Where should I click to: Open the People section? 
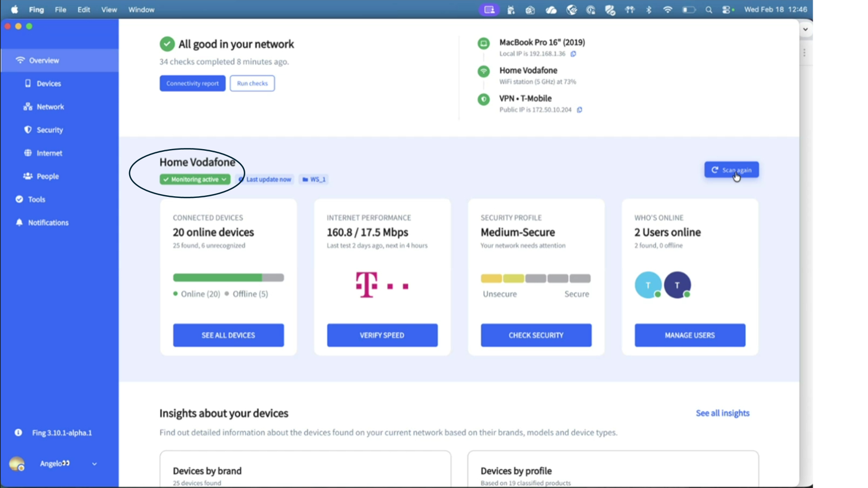tap(47, 176)
